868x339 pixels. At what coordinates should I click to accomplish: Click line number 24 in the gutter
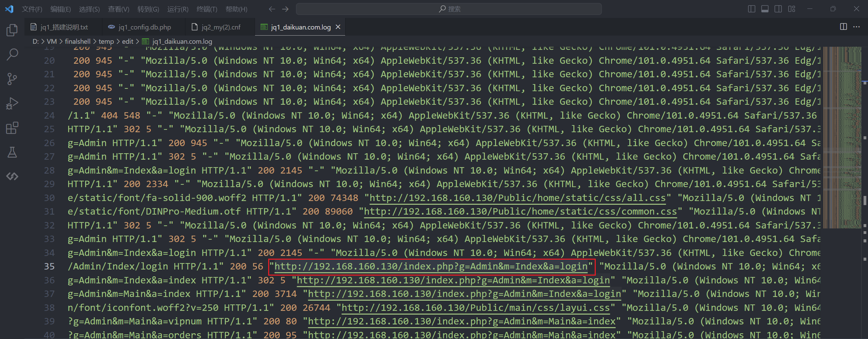click(x=49, y=116)
